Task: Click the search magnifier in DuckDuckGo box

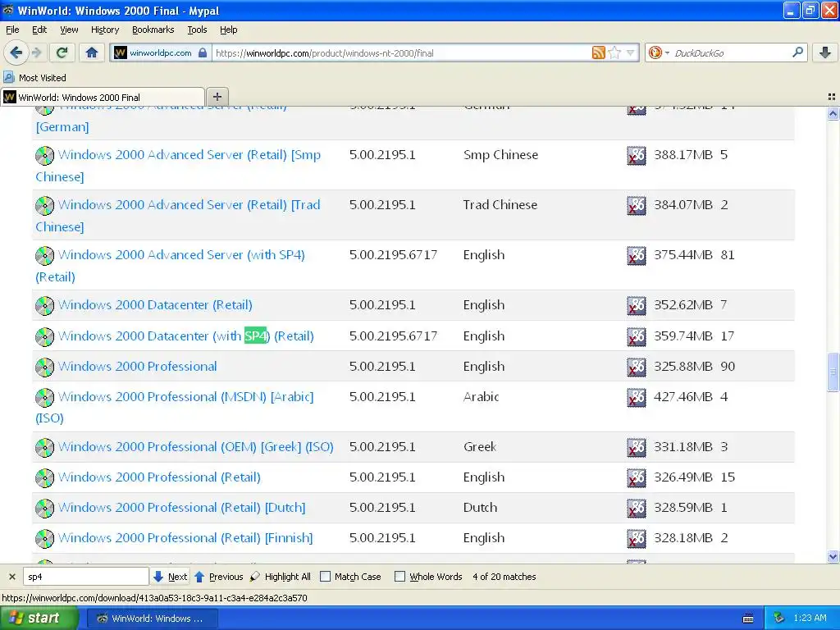Action: [x=797, y=52]
